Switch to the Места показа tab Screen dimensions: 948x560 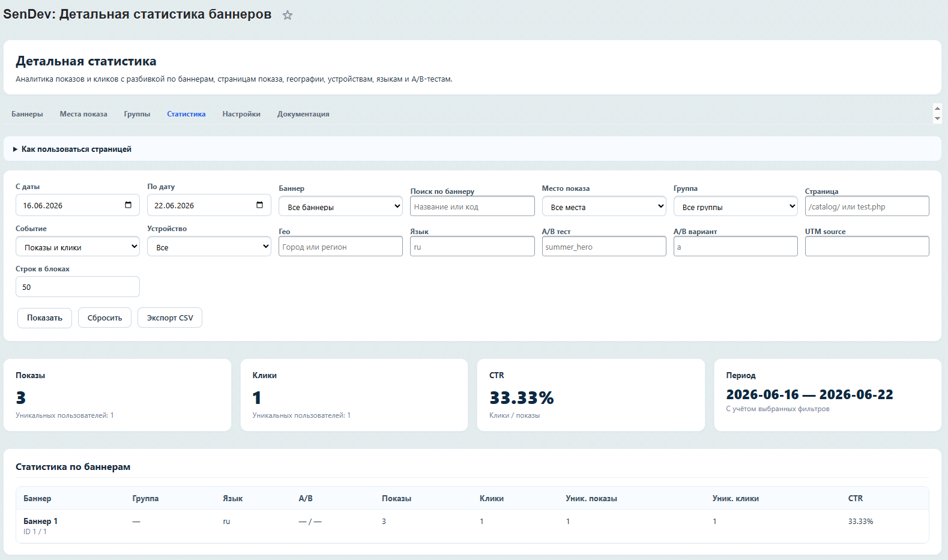click(x=83, y=114)
